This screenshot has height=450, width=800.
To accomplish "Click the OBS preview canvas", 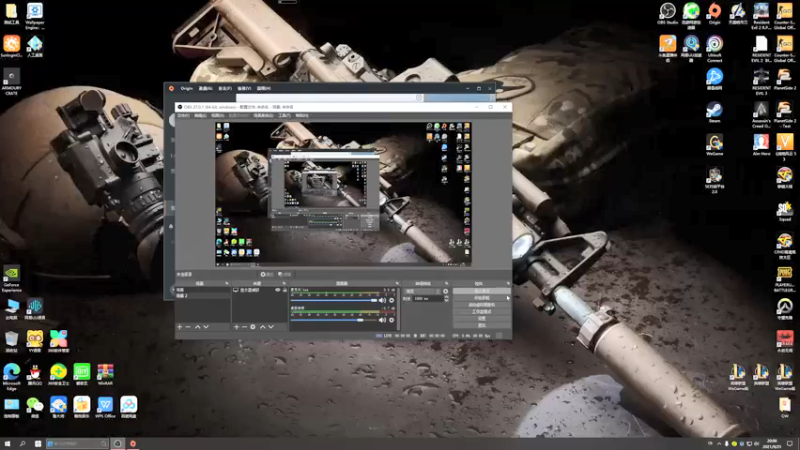I will (343, 193).
